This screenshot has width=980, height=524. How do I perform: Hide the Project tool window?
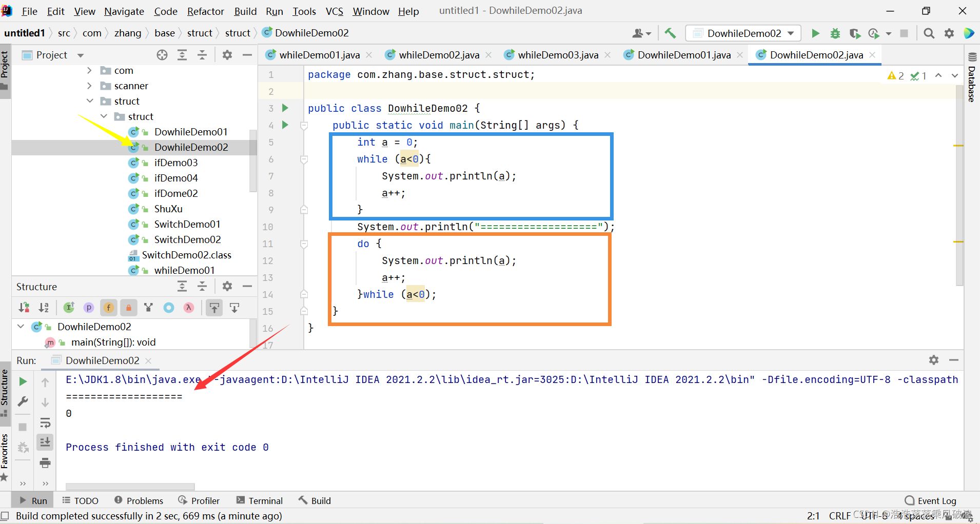(247, 55)
